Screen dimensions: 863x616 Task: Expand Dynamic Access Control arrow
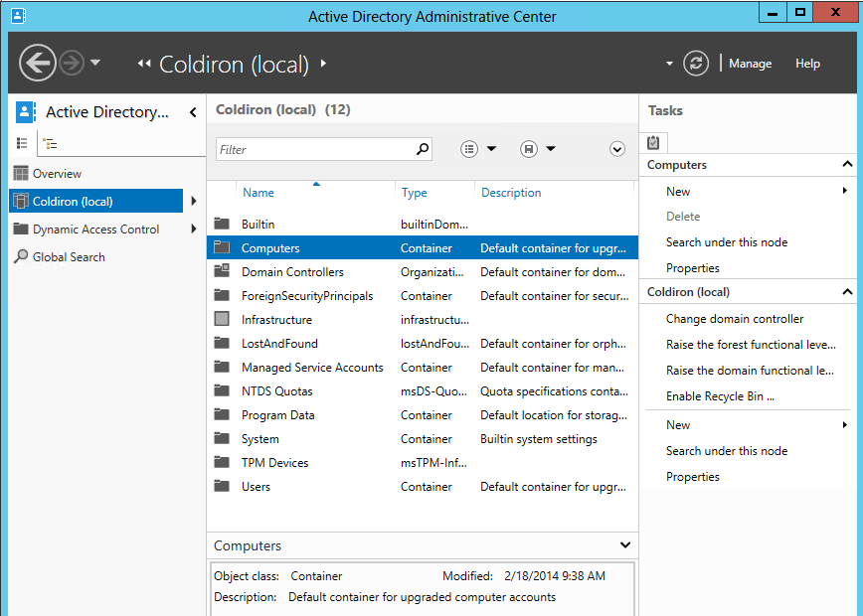[x=194, y=229]
